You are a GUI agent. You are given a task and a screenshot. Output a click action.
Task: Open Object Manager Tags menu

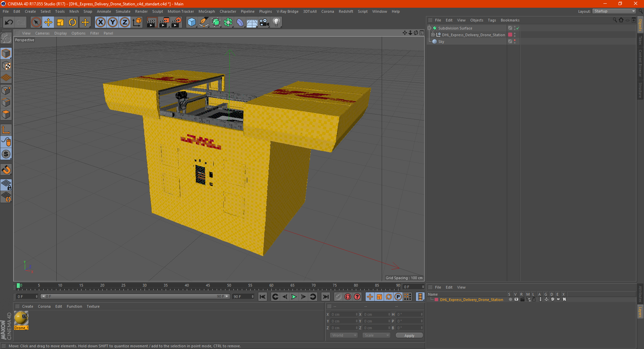tap(492, 20)
